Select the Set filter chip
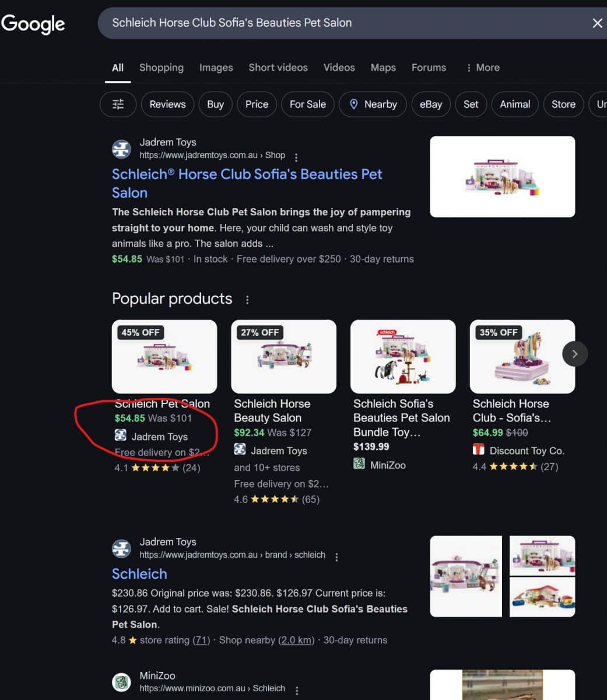This screenshot has width=607, height=700. pos(471,104)
